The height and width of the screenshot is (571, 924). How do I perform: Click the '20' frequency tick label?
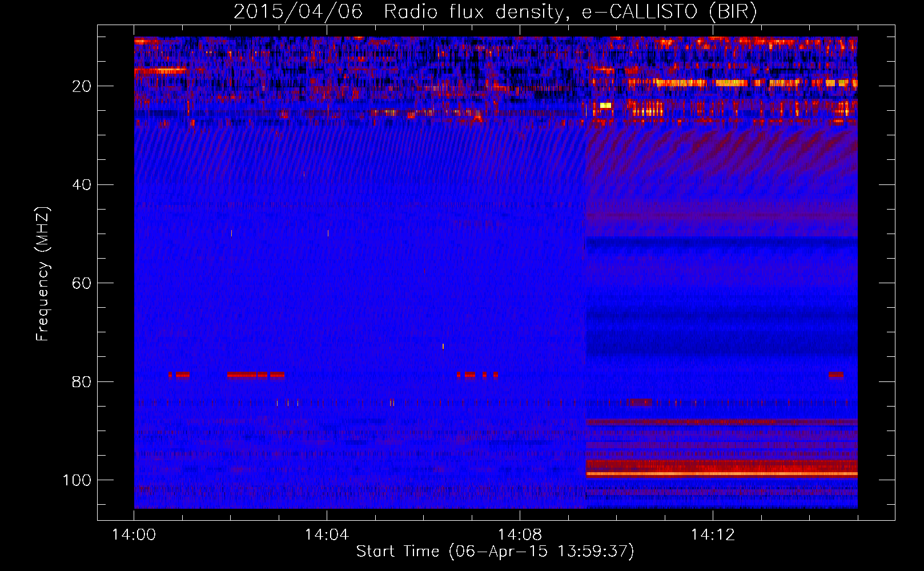82,86
